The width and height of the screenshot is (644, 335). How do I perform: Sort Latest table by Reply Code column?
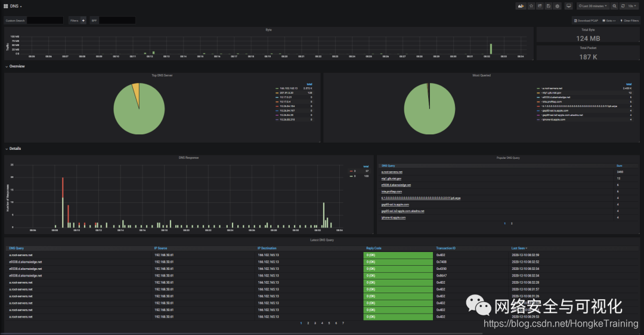374,248
